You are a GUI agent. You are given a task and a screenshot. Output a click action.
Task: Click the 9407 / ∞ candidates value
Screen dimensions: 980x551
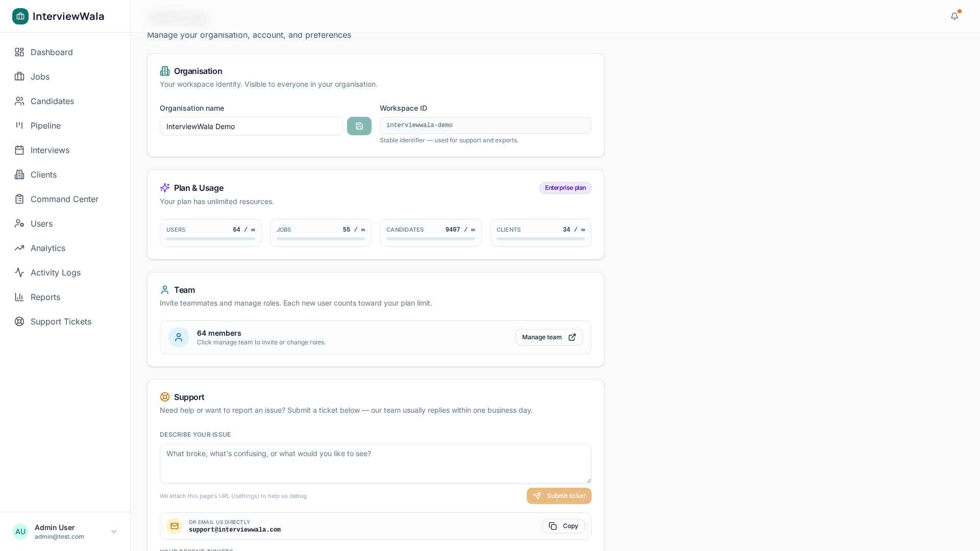[x=460, y=230]
